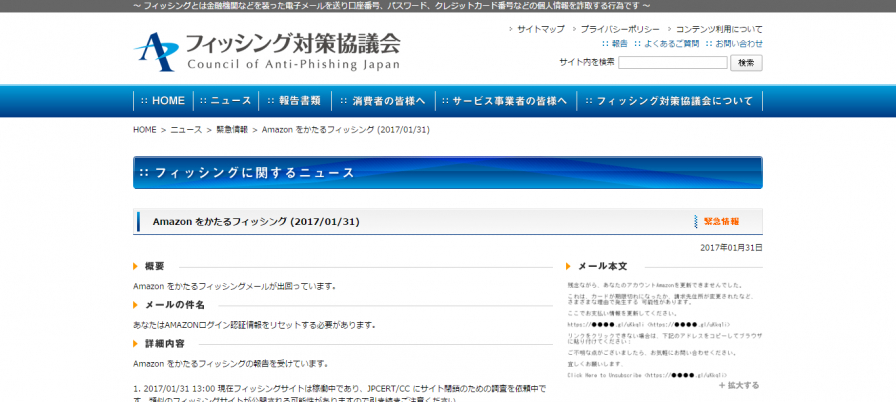The width and height of the screenshot is (896, 402).
Task: Click the orange arrow beside 概要
Action: (136, 267)
